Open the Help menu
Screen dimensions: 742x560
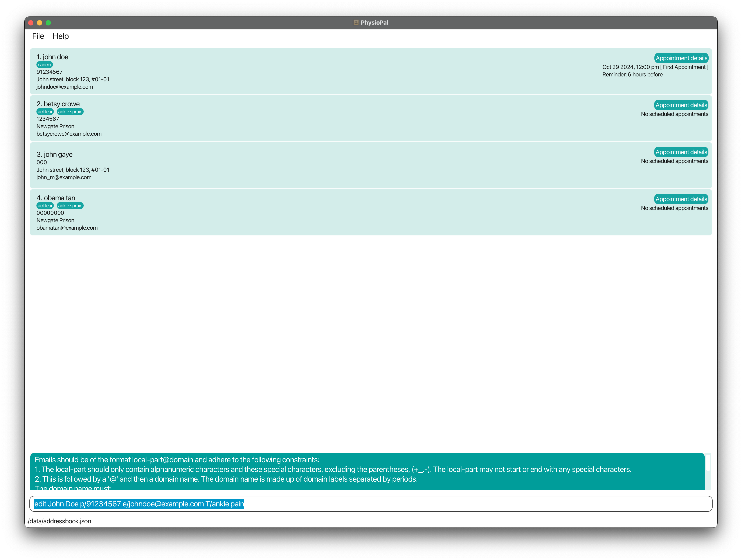coord(60,36)
